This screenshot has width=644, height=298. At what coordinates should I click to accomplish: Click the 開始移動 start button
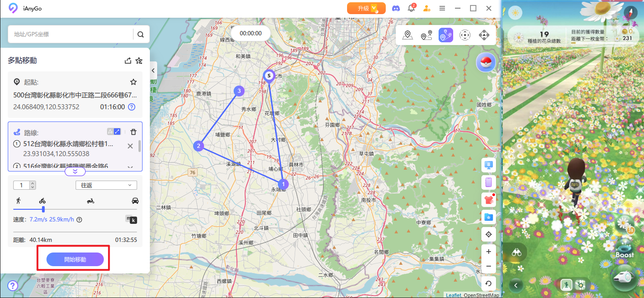[x=75, y=259]
